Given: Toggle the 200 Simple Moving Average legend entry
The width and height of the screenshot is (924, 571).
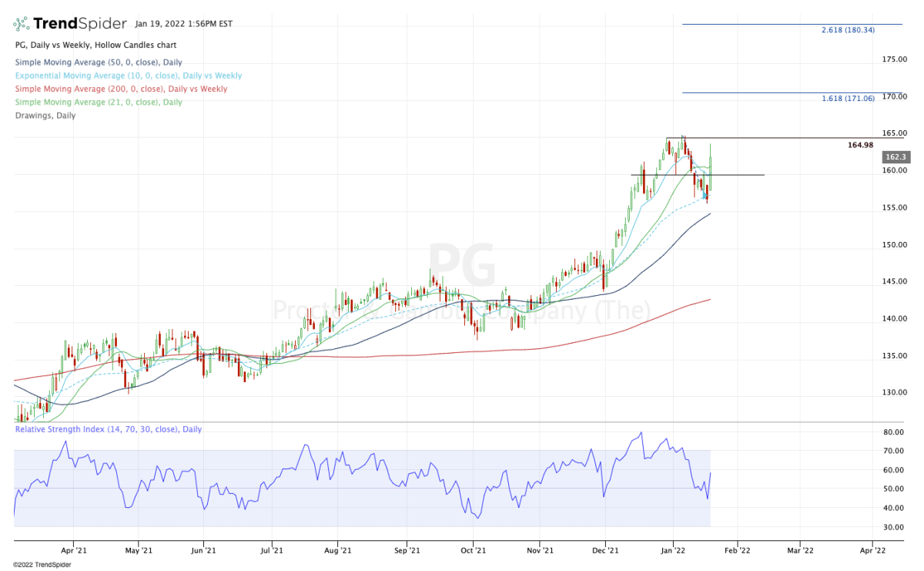Looking at the screenshot, I should (121, 89).
